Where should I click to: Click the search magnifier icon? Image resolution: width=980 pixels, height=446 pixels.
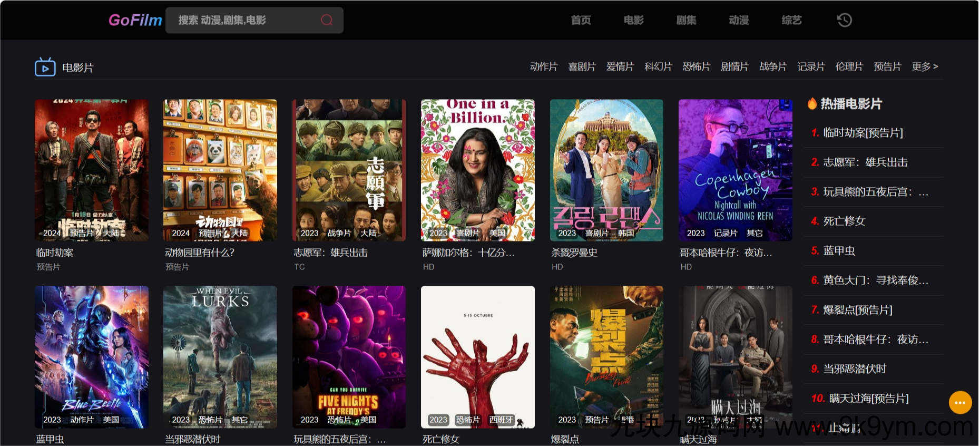pyautogui.click(x=327, y=20)
